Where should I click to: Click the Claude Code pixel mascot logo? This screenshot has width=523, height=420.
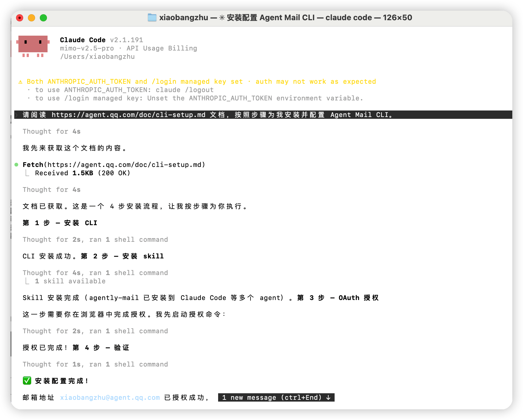click(33, 46)
